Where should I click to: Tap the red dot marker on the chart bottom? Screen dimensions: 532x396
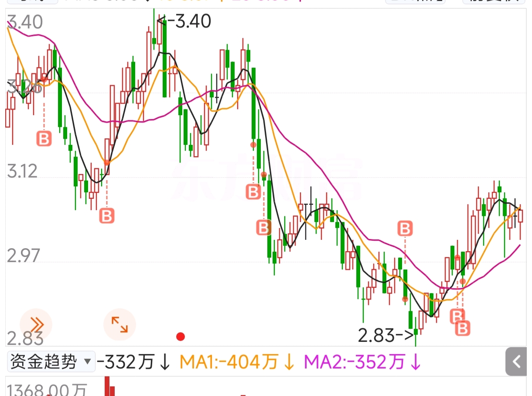click(x=180, y=337)
